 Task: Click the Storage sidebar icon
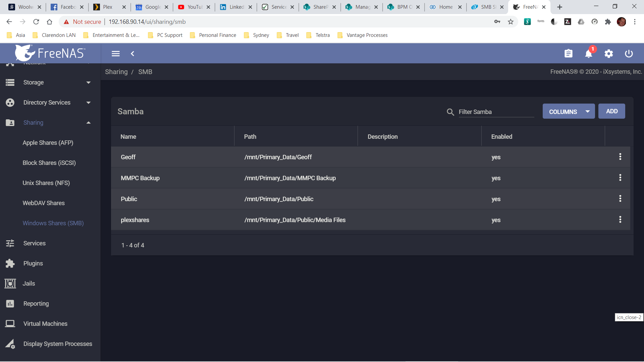tap(10, 82)
